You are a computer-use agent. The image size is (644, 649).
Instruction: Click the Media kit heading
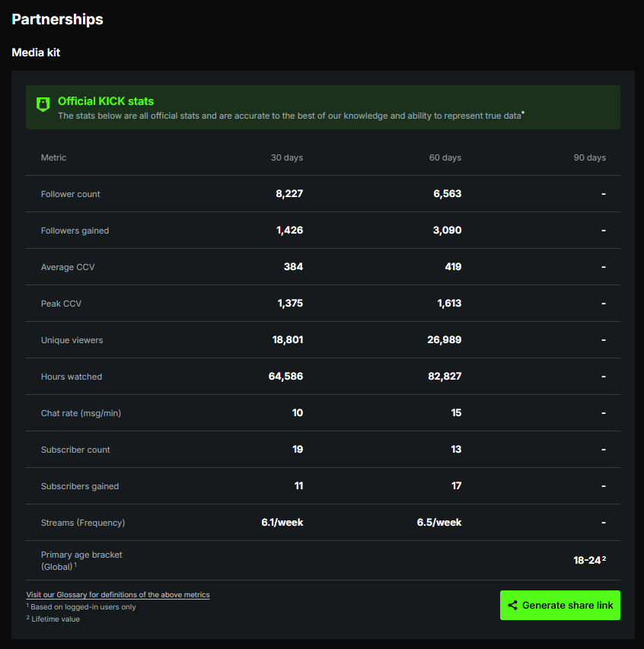point(36,52)
